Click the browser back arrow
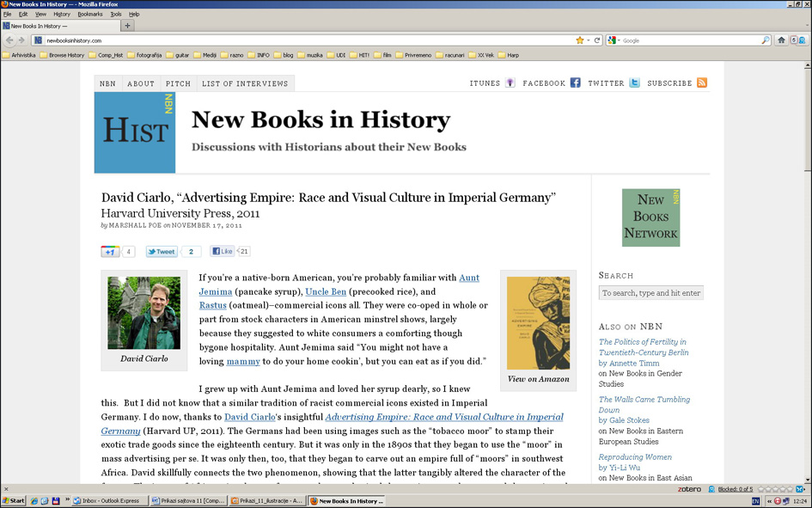This screenshot has width=812, height=508. tap(10, 40)
